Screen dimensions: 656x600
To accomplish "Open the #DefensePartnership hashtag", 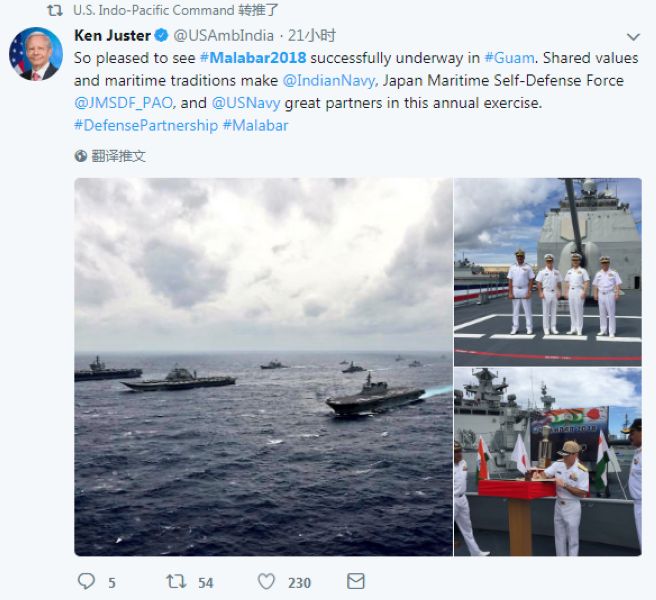I will (146, 126).
